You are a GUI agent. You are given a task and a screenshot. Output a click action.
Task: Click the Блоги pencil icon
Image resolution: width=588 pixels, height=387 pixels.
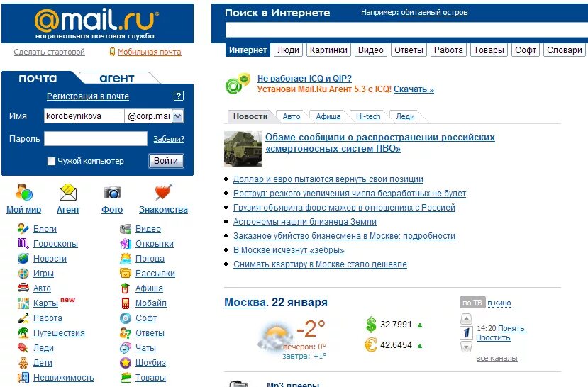pyautogui.click(x=23, y=228)
